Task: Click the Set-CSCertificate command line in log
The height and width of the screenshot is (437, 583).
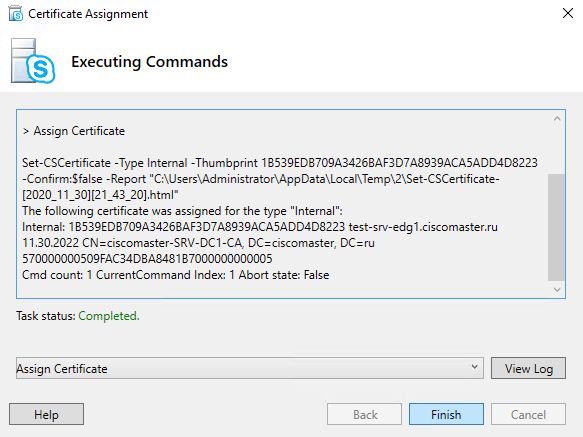Action: (280, 179)
